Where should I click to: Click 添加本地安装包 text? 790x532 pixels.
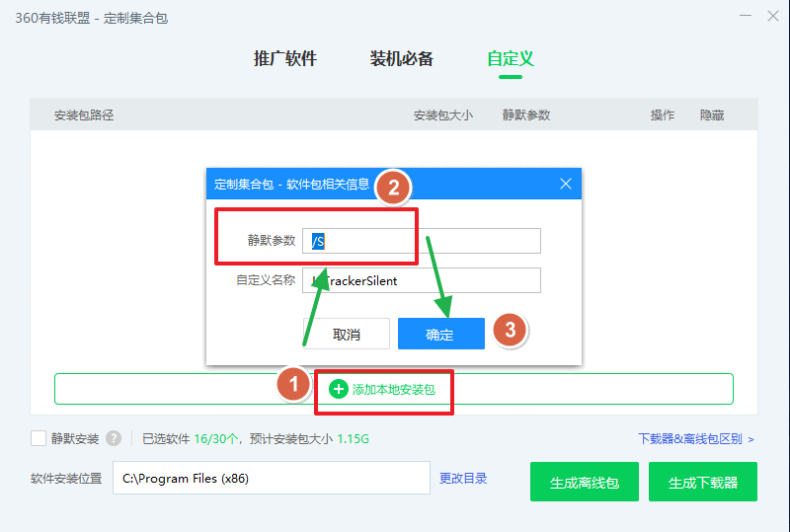pyautogui.click(x=393, y=390)
